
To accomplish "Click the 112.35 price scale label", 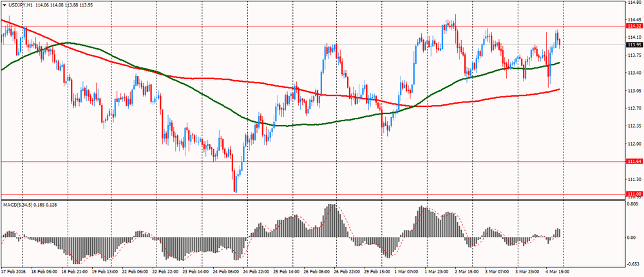I will click(634, 126).
